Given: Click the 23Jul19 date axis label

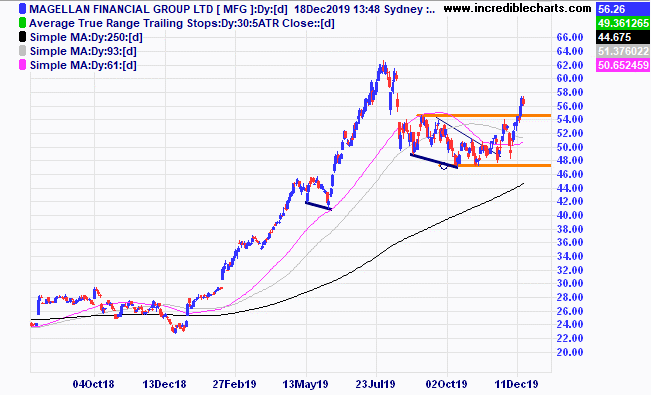Looking at the screenshot, I should pos(375,384).
